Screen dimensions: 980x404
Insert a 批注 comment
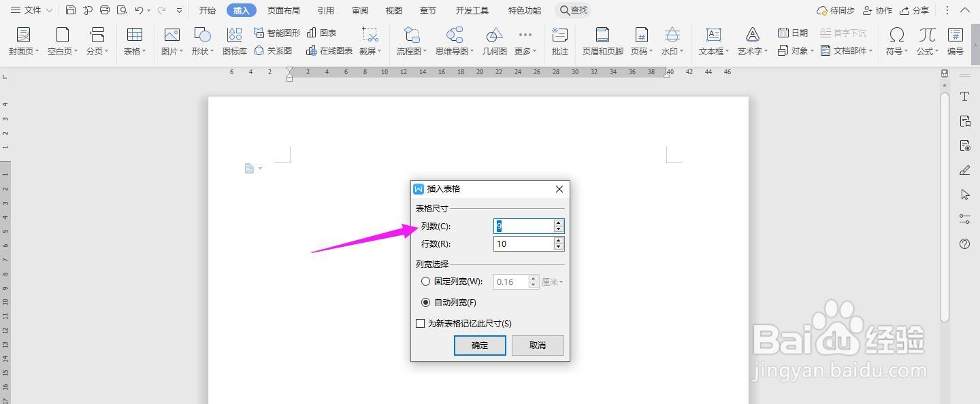pos(559,41)
